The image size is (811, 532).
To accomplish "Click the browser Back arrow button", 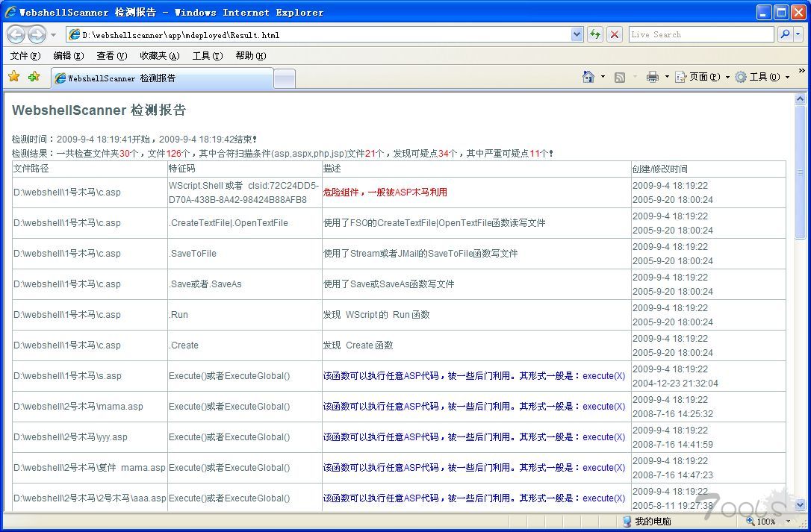I will point(16,34).
